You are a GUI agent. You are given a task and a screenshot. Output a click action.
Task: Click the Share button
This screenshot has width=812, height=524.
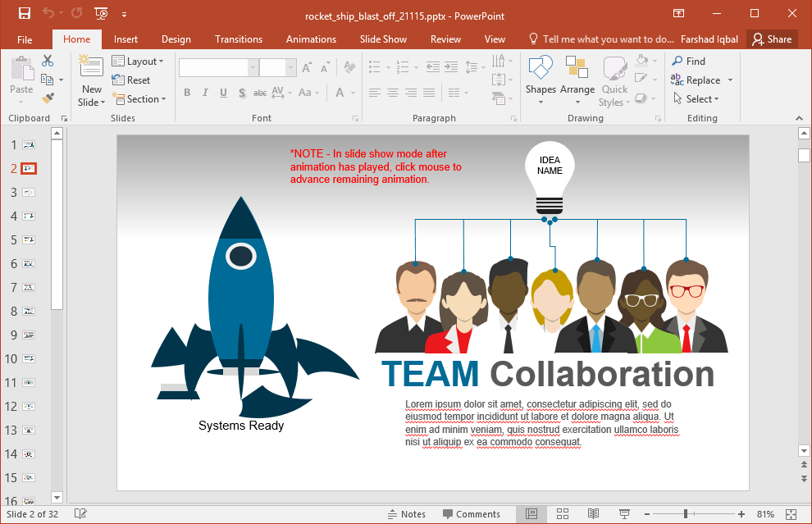772,39
